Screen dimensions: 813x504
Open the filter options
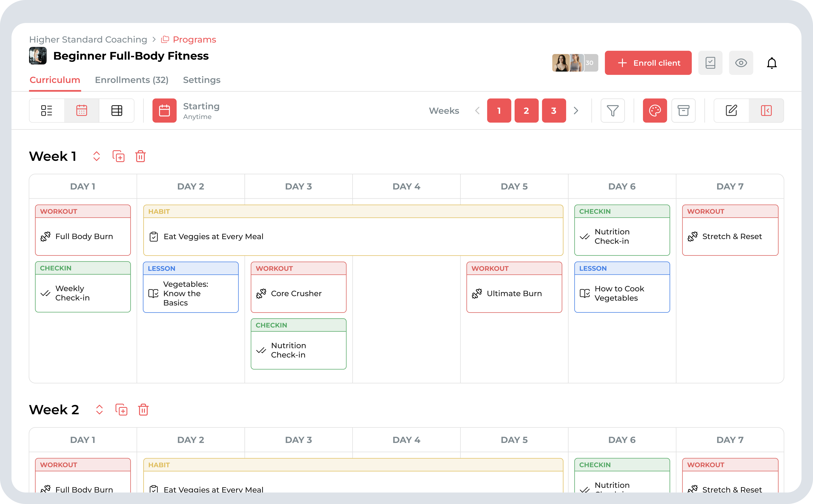pyautogui.click(x=613, y=110)
